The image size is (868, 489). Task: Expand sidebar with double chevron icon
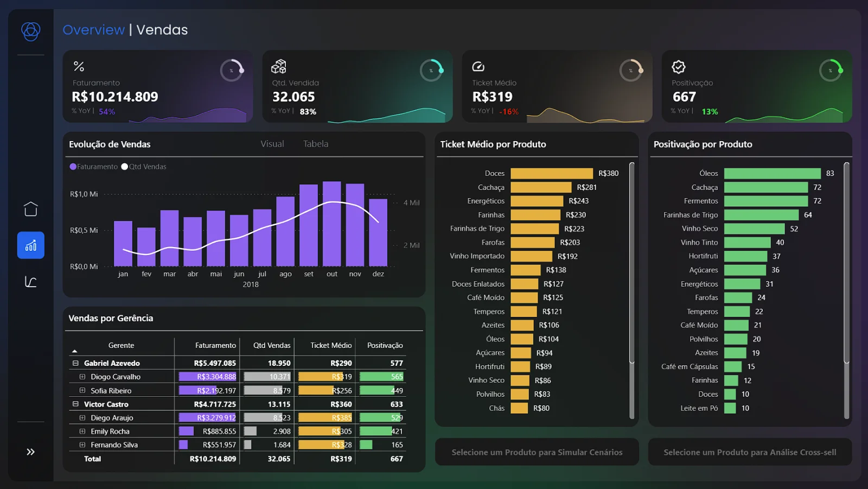click(30, 452)
